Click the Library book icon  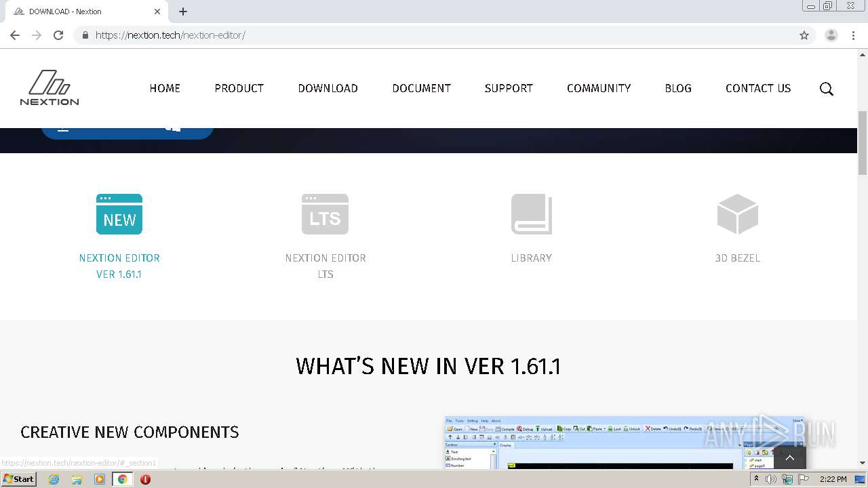[532, 214]
